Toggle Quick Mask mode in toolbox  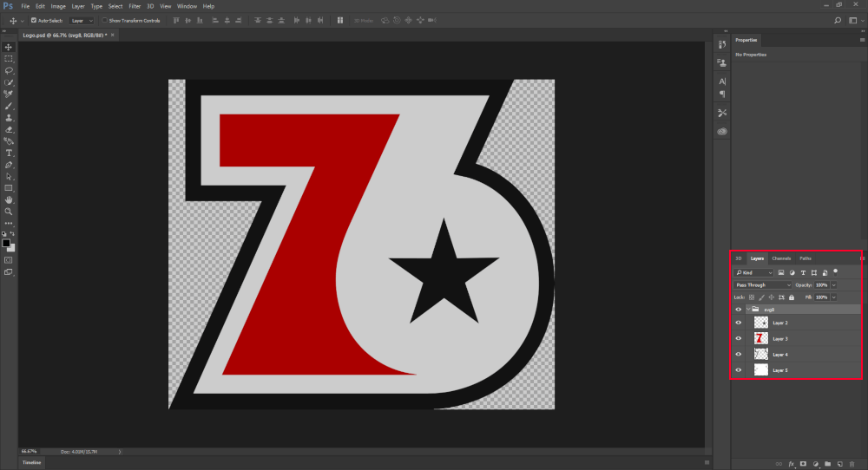tap(9, 260)
